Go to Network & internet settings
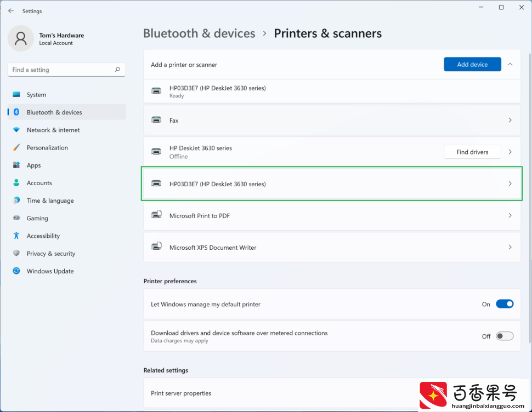Image resolution: width=532 pixels, height=412 pixels. pos(66,130)
